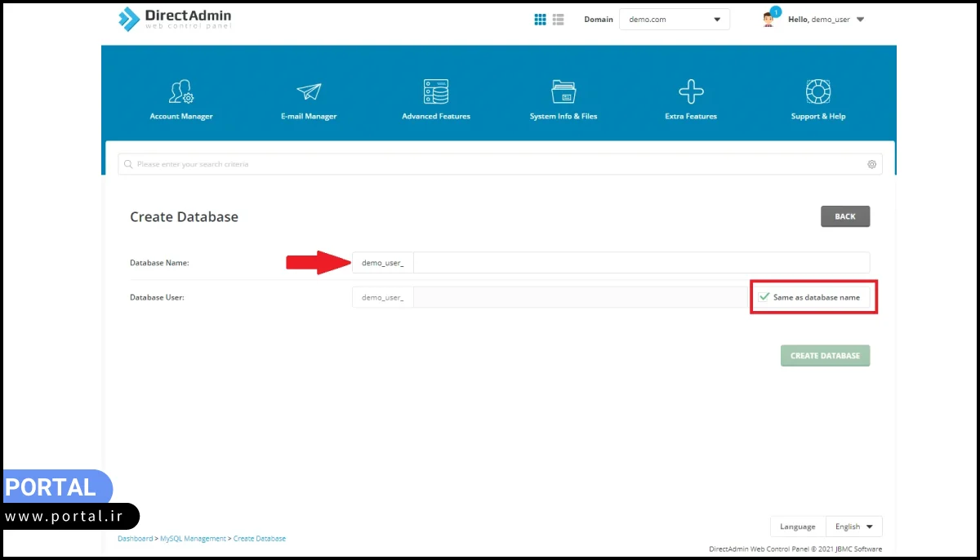Screen dimensions: 980x560
Task: Open the Advanced Features database icon
Action: [436, 91]
